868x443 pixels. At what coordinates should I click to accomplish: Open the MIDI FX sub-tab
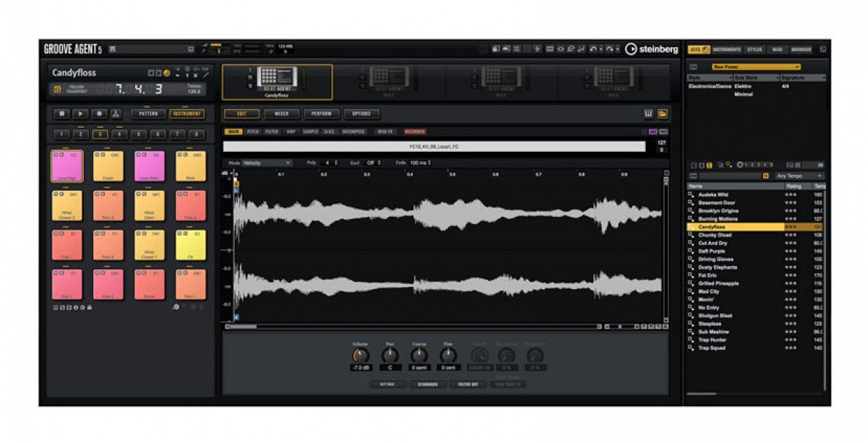click(386, 132)
